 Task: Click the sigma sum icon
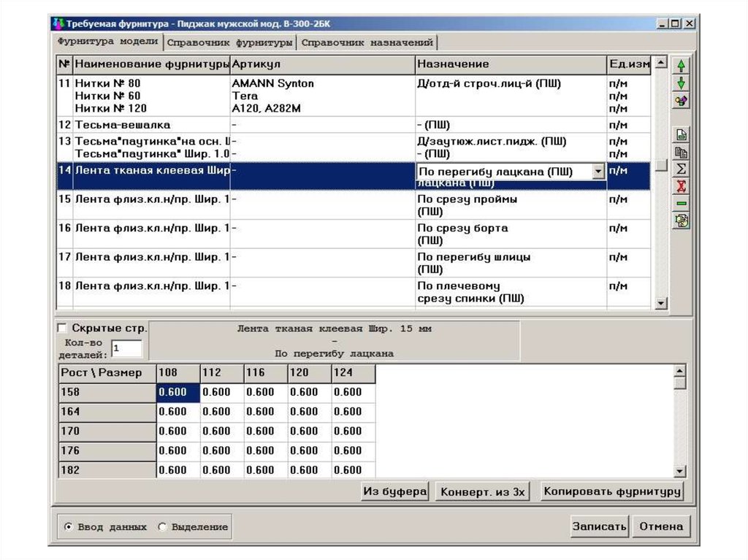tap(681, 169)
